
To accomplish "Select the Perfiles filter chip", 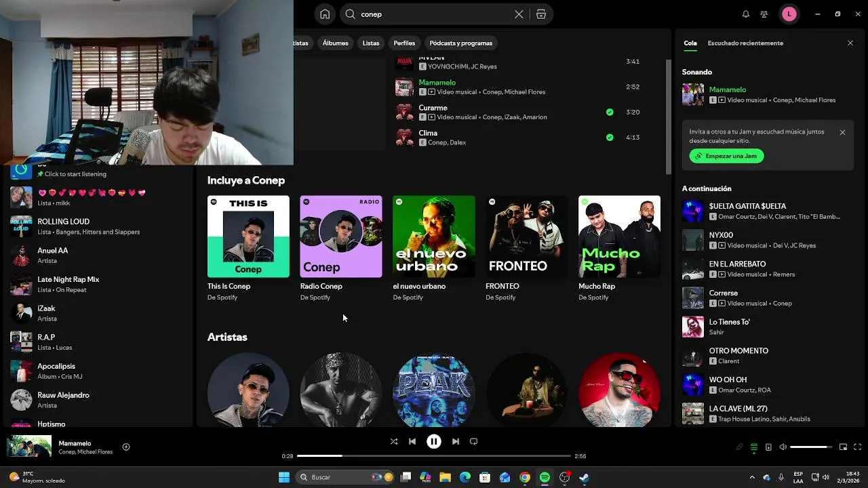I will [404, 43].
